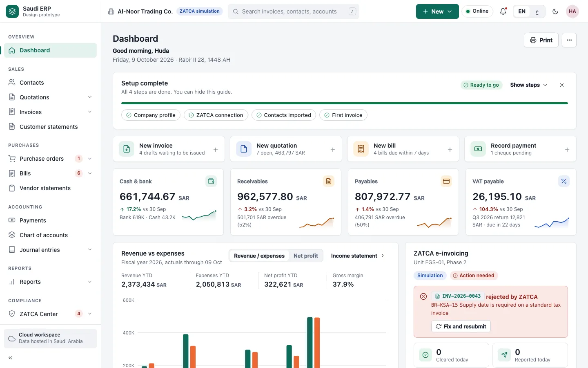
Task: Click the Payables card icon
Action: pyautogui.click(x=446, y=181)
